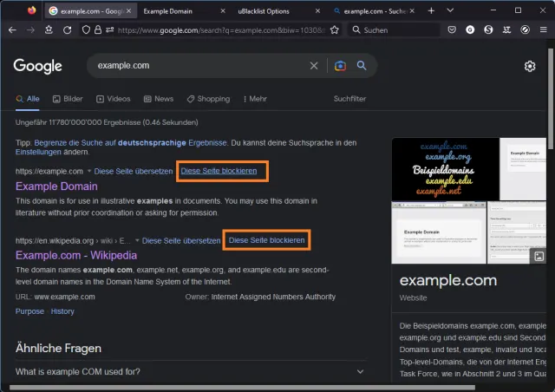Click 'Diese Seite blockieren' for example.com result
The width and height of the screenshot is (555, 392).
(x=219, y=171)
